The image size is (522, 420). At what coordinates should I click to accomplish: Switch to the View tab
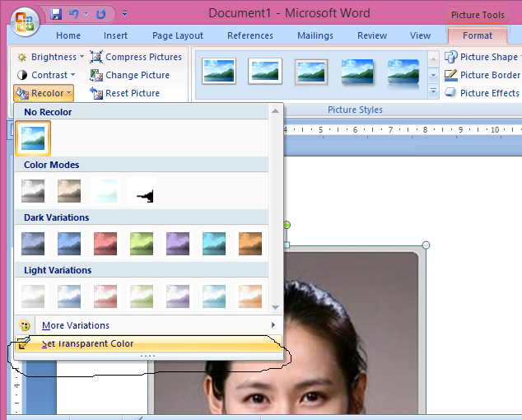point(420,35)
